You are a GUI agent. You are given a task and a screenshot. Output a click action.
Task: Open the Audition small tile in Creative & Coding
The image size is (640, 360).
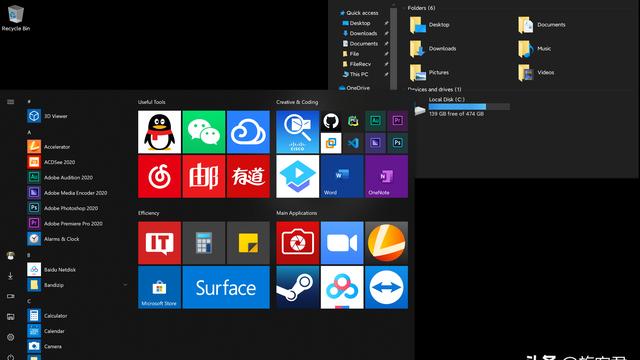click(x=375, y=121)
